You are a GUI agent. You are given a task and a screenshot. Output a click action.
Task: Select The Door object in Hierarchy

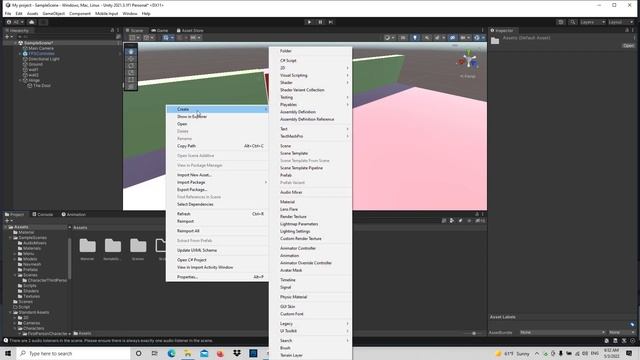click(x=42, y=86)
